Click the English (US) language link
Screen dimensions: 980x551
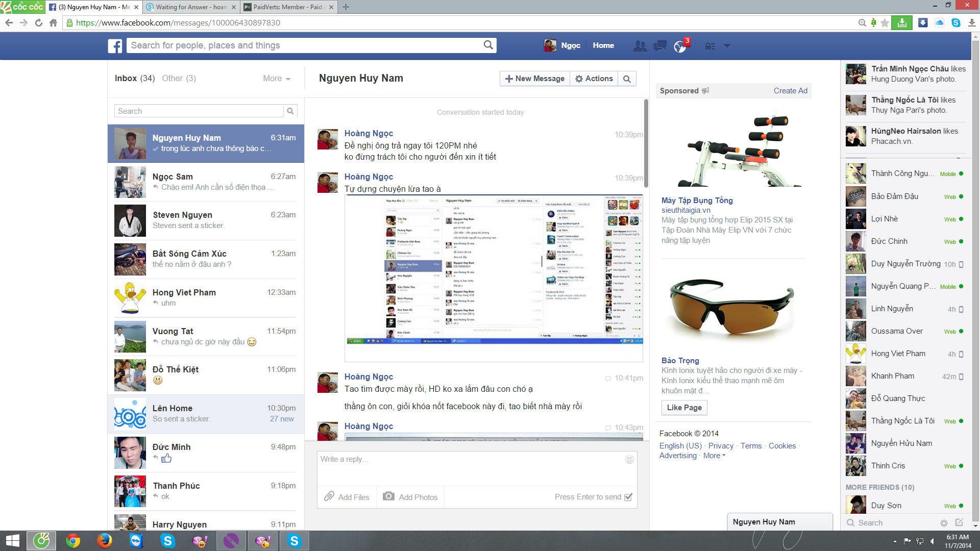point(680,446)
